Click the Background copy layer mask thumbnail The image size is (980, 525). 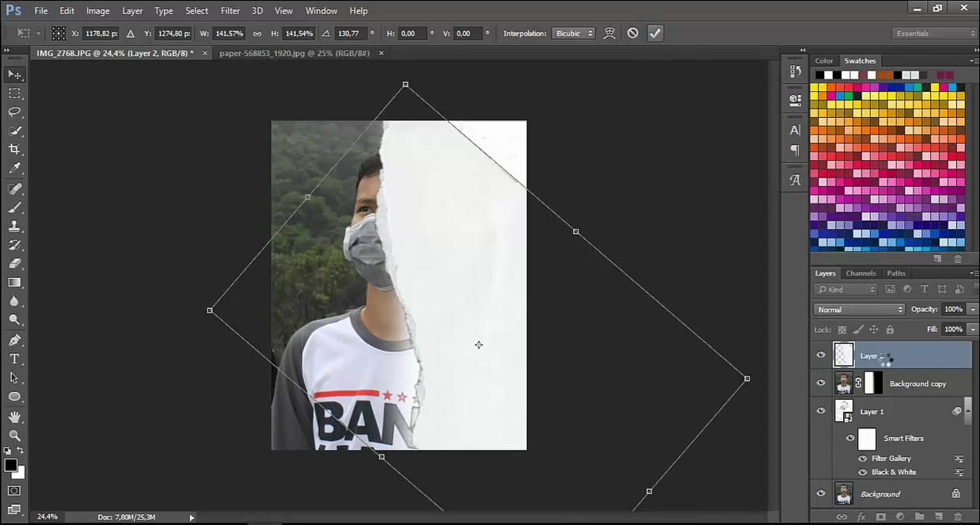873,383
